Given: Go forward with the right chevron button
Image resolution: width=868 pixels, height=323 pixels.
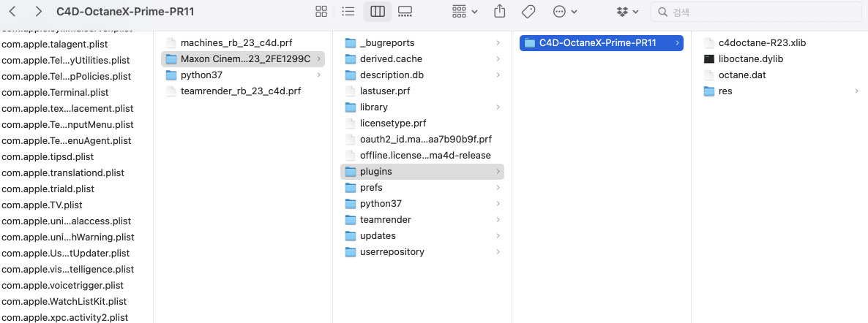Looking at the screenshot, I should (38, 12).
